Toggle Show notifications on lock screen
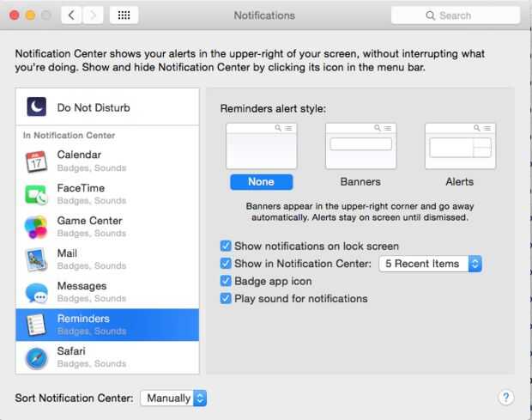Viewport: 532px width, 420px height. (x=226, y=246)
